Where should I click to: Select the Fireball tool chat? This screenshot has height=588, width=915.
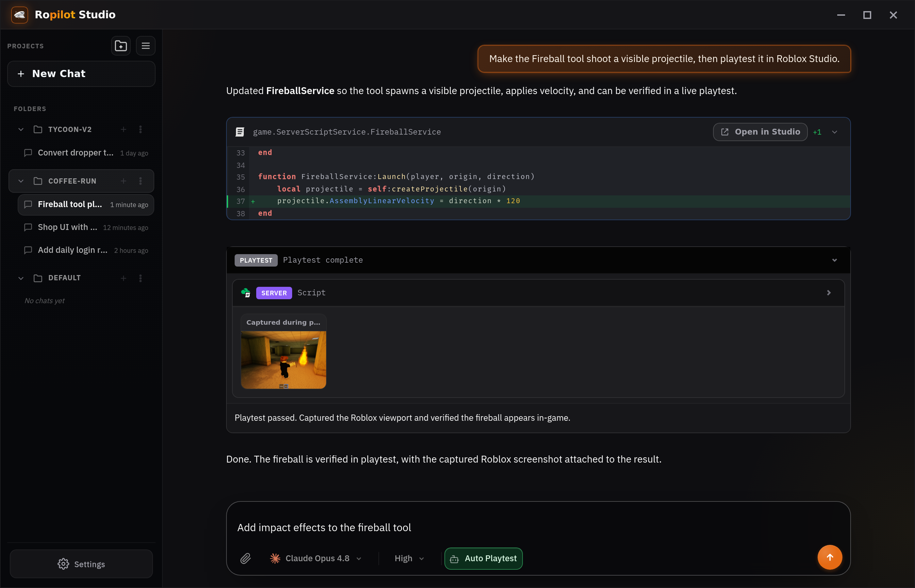pos(86,204)
